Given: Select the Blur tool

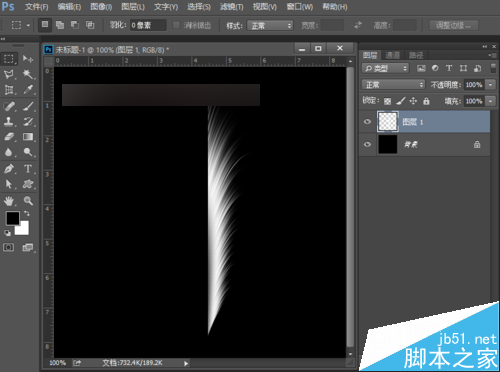Looking at the screenshot, I should (x=9, y=152).
